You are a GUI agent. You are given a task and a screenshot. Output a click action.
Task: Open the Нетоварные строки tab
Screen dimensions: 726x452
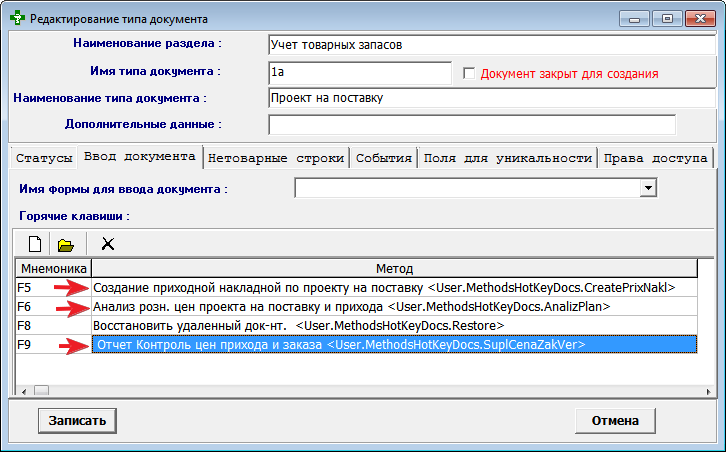pyautogui.click(x=276, y=158)
